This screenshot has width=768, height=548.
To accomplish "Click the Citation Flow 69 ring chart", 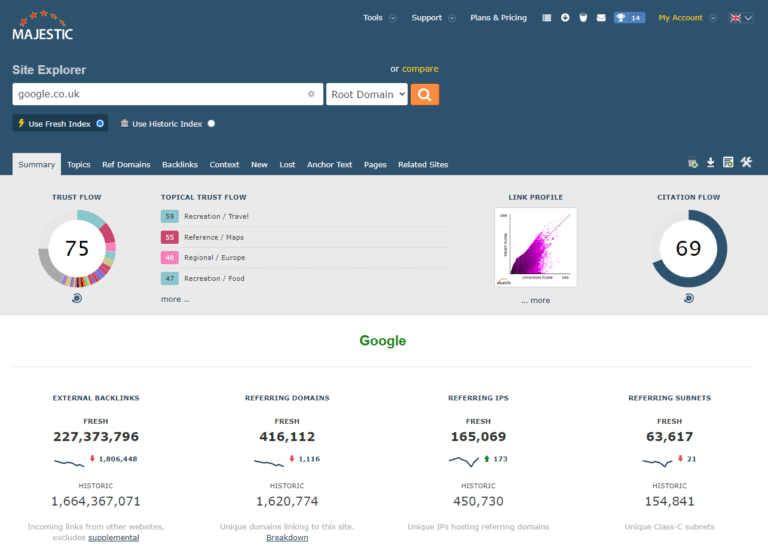I will (x=689, y=248).
